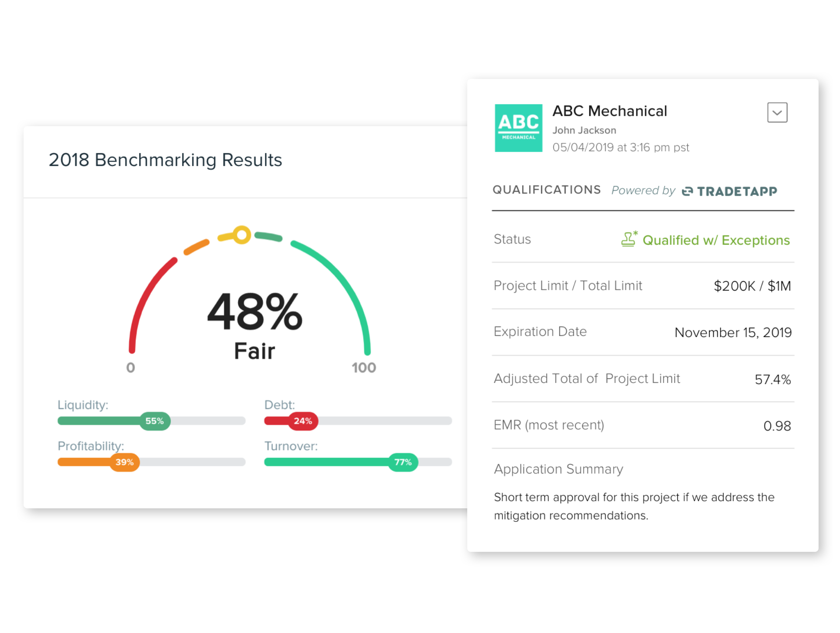This screenshot has height=633, width=840.
Task: Click the John Jackson contact name
Action: click(x=583, y=130)
